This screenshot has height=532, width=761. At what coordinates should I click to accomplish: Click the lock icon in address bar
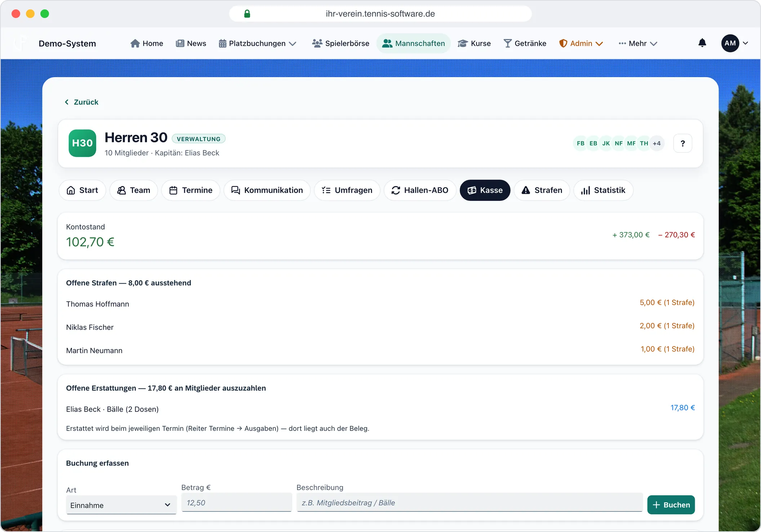(247, 14)
